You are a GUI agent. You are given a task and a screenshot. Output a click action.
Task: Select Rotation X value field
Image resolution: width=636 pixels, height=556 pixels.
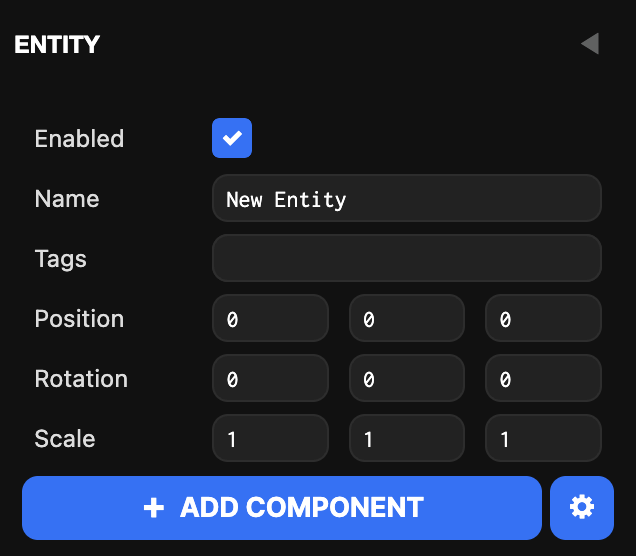coord(271,378)
